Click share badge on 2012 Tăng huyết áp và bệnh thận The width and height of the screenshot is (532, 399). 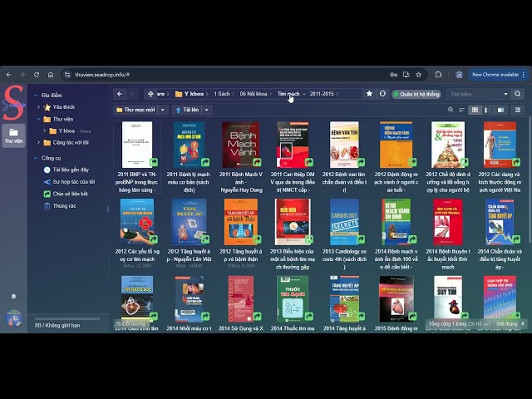pos(257,239)
